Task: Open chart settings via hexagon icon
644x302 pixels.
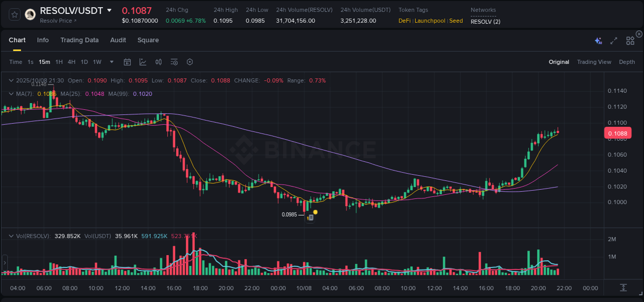Action: click(190, 62)
